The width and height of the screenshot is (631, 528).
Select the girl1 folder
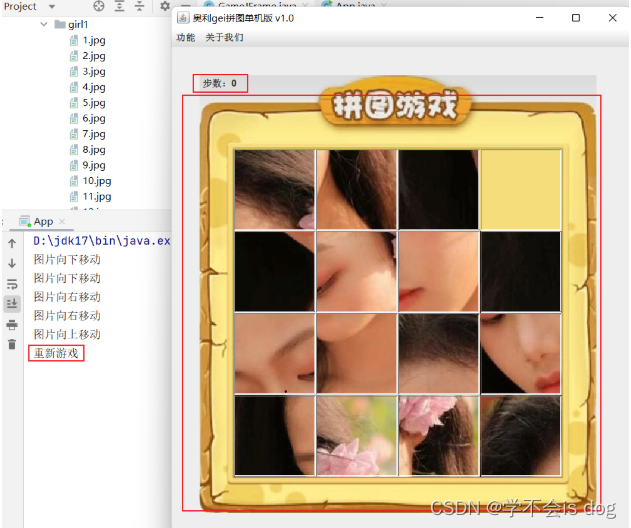click(71, 25)
